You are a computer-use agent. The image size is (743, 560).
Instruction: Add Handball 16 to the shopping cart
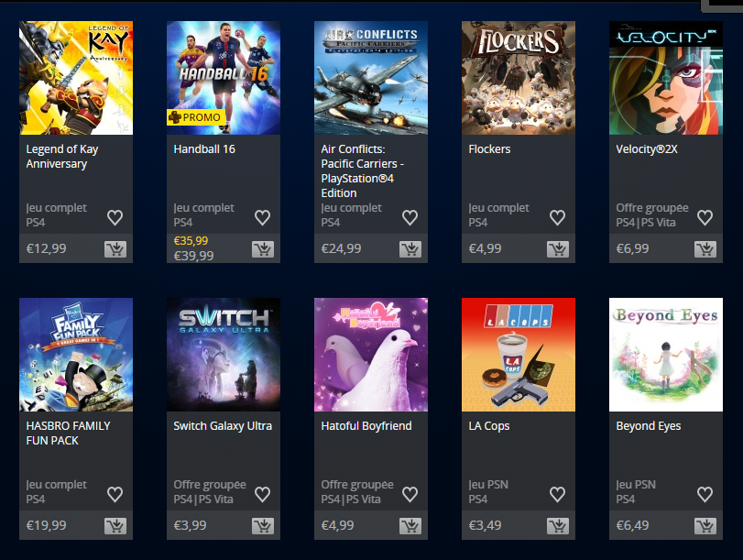263,249
